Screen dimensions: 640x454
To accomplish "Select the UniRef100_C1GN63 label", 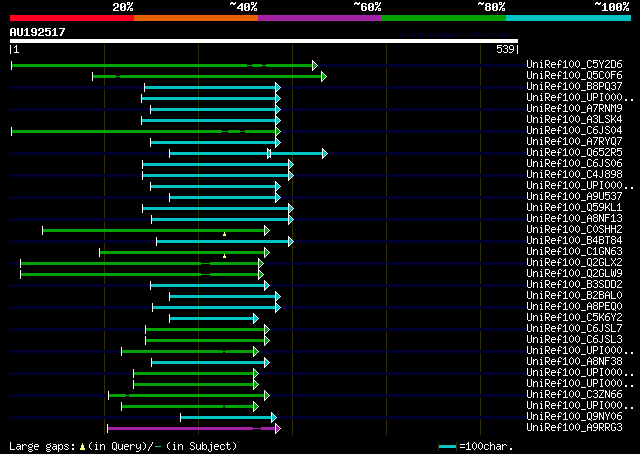I will coord(574,252).
